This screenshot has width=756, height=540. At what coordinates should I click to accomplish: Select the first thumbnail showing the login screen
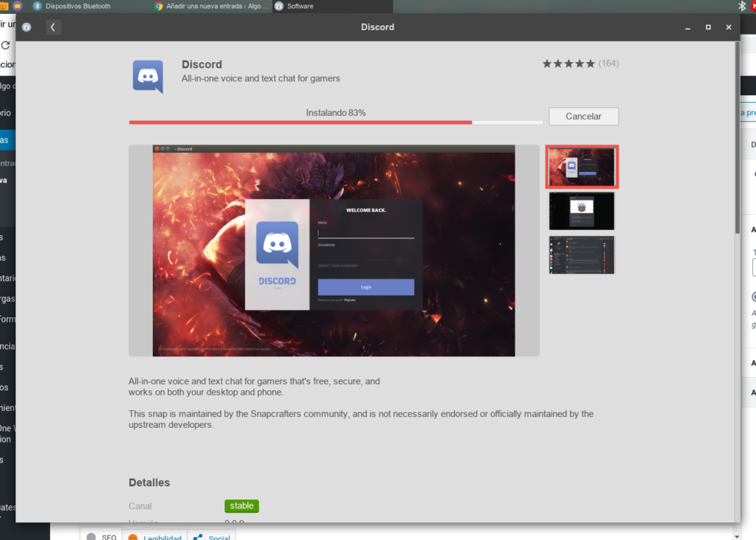coord(582,167)
